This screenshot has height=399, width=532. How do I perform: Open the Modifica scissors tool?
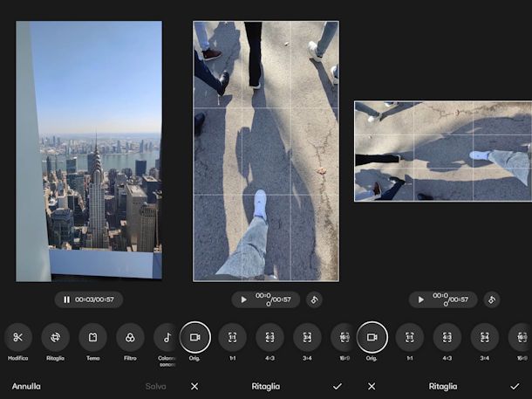[18, 337]
